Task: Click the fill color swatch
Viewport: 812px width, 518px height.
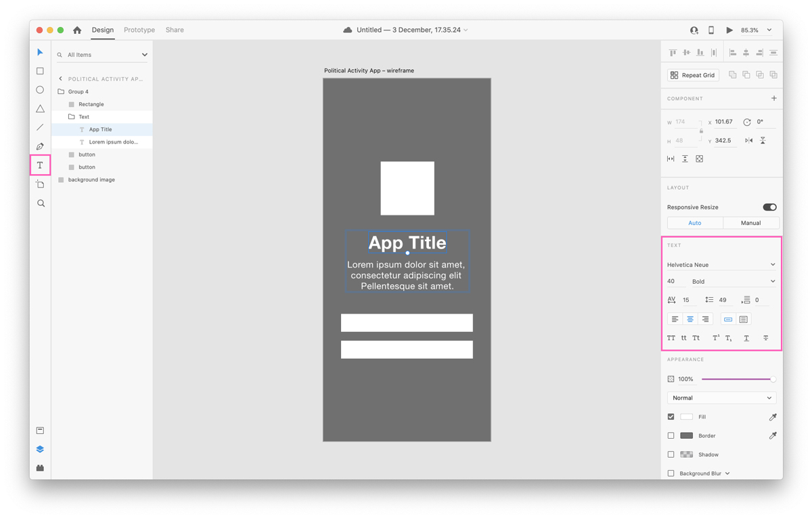Action: (x=686, y=417)
